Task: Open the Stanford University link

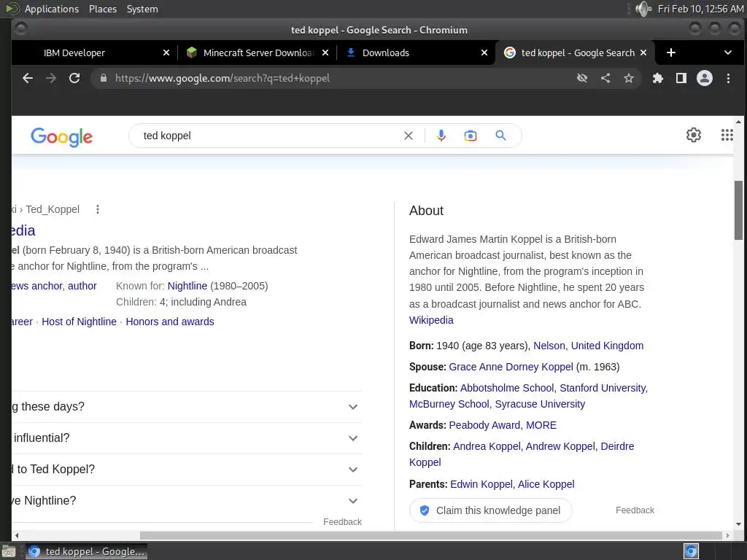Action: pos(603,388)
